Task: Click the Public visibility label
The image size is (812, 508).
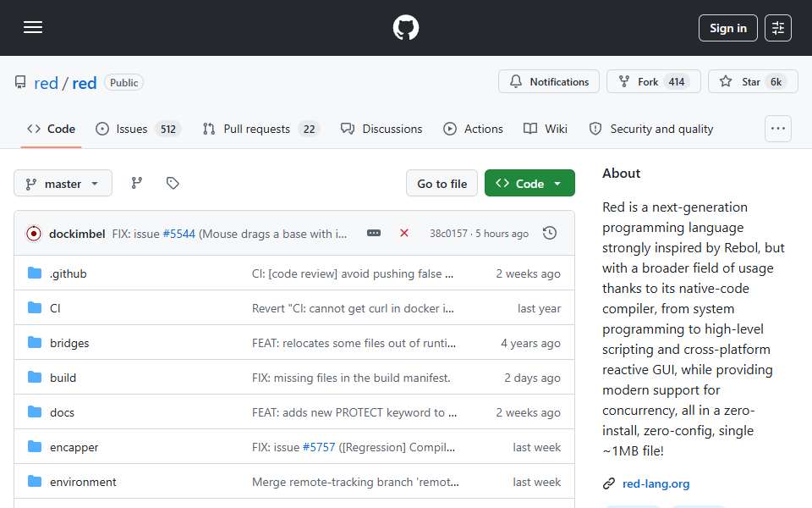Action: [x=123, y=82]
